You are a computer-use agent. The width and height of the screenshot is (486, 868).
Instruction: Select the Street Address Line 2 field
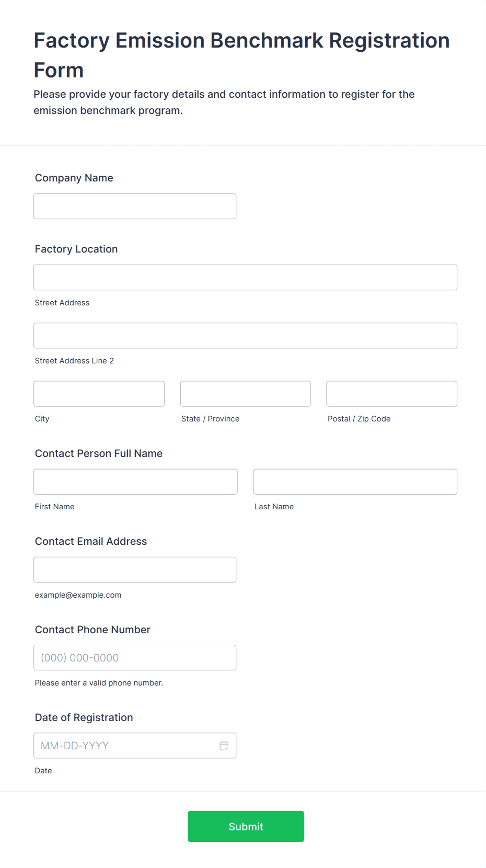tap(245, 336)
